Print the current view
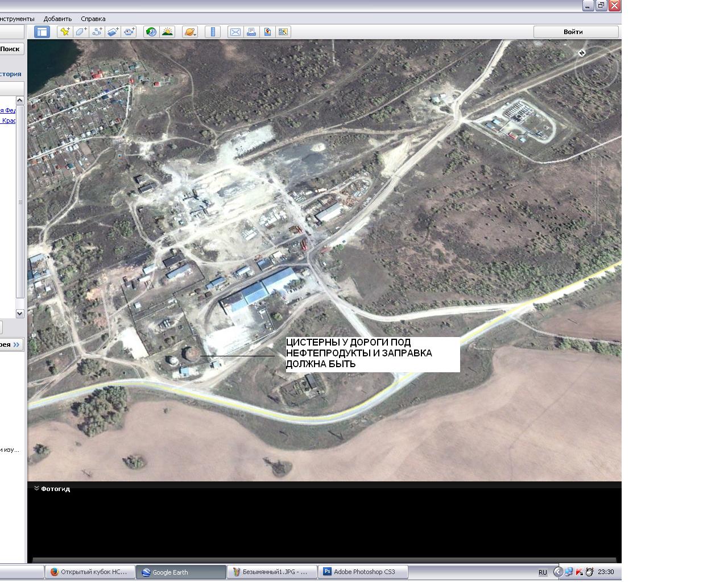Viewport: 728px width, 582px height. click(251, 32)
